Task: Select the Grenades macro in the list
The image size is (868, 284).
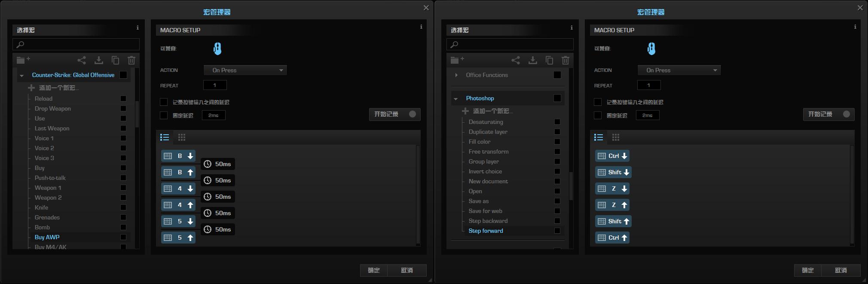Action: tap(47, 217)
